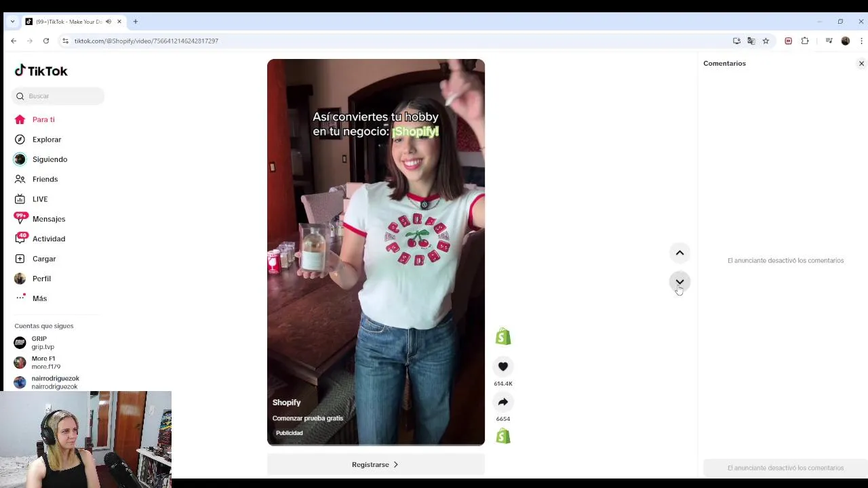Screen dimensions: 868x488
Task: Click the Cargar plus icon
Action: 20,259
